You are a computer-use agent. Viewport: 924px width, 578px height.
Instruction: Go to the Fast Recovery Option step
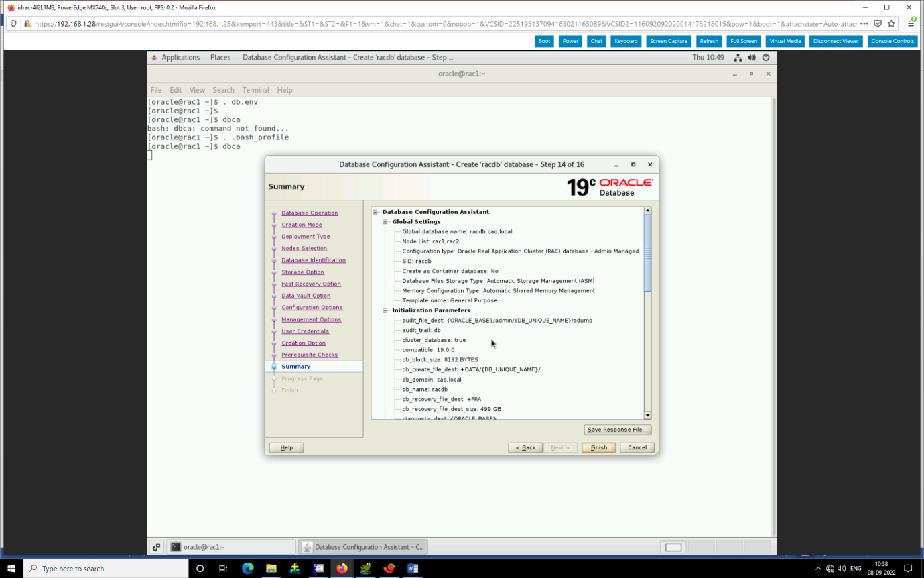click(x=311, y=284)
